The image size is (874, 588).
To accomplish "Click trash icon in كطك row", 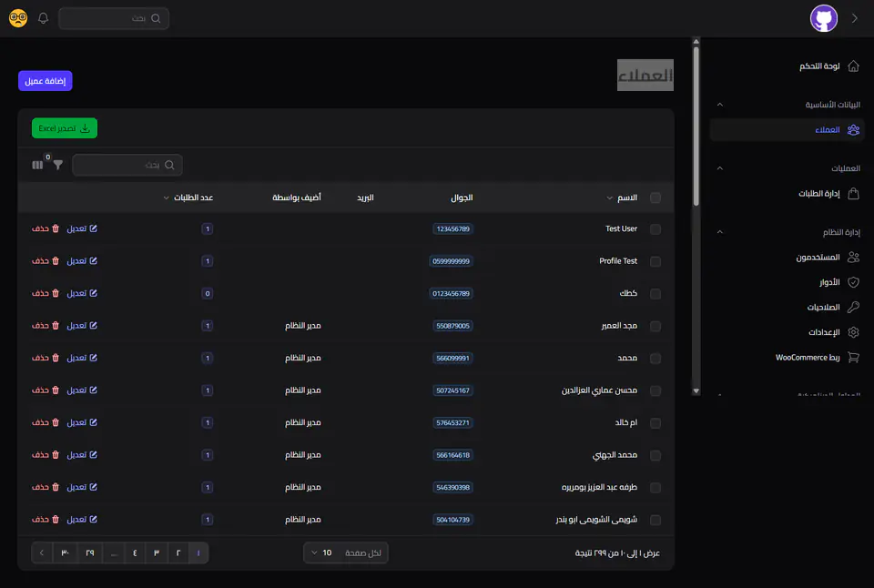I will (56, 293).
